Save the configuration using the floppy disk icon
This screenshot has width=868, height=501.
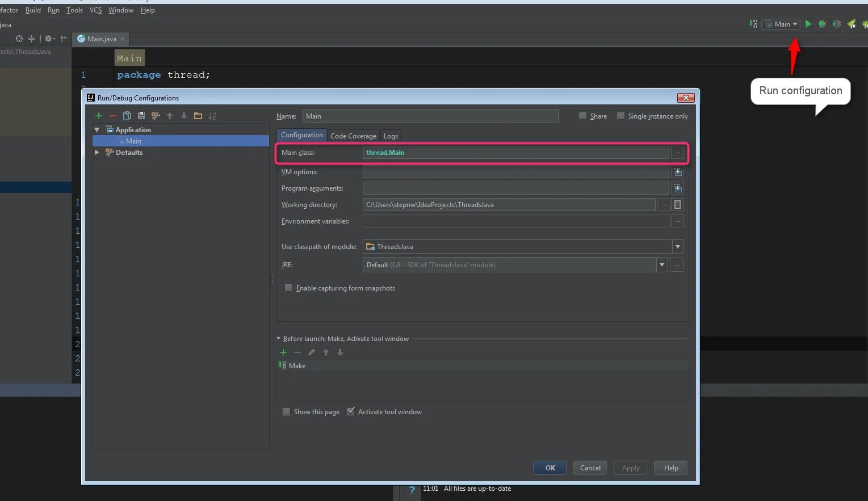[x=141, y=116]
